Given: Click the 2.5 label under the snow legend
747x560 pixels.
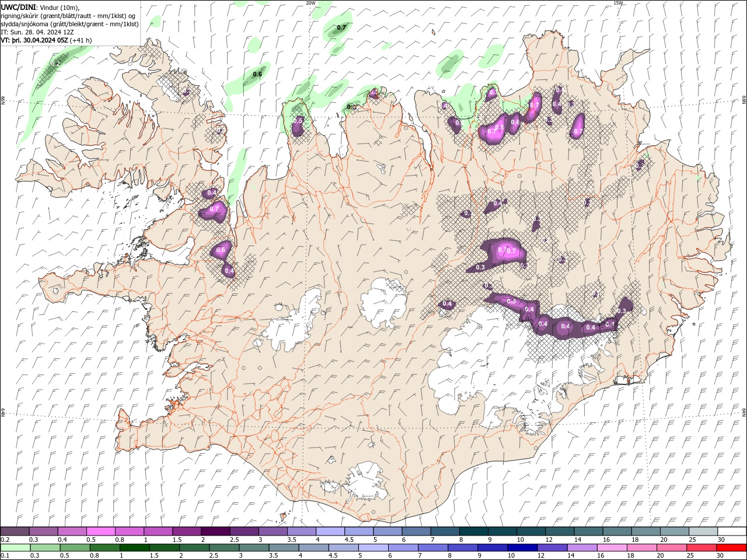Looking at the screenshot, I should coord(234,540).
